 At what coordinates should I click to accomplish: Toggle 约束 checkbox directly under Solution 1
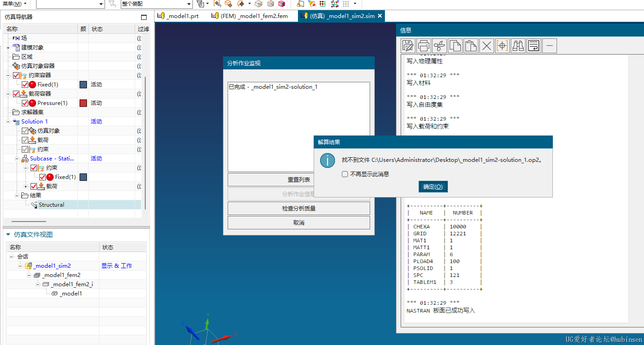point(25,149)
